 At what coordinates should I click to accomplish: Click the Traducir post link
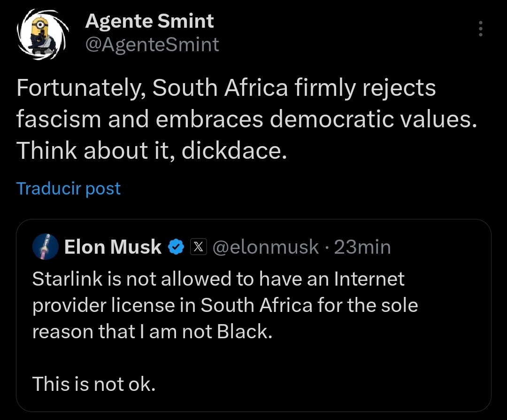pyautogui.click(x=69, y=188)
